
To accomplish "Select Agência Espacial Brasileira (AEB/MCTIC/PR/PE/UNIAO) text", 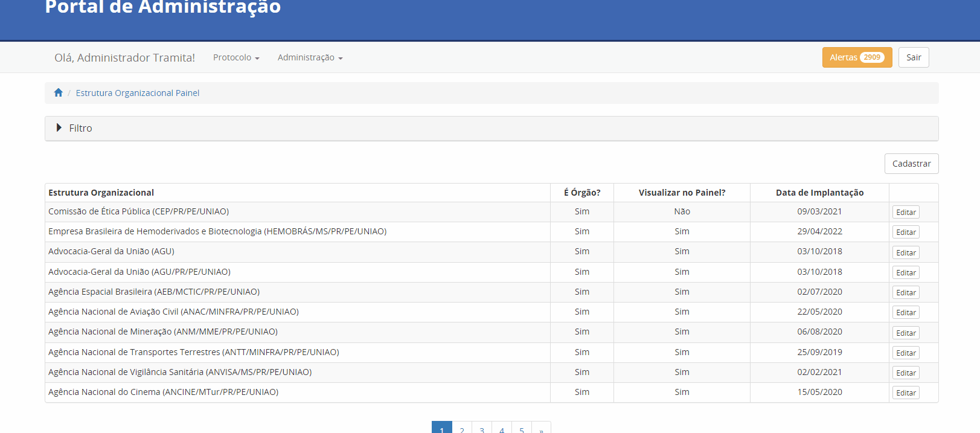I will coord(154,292).
